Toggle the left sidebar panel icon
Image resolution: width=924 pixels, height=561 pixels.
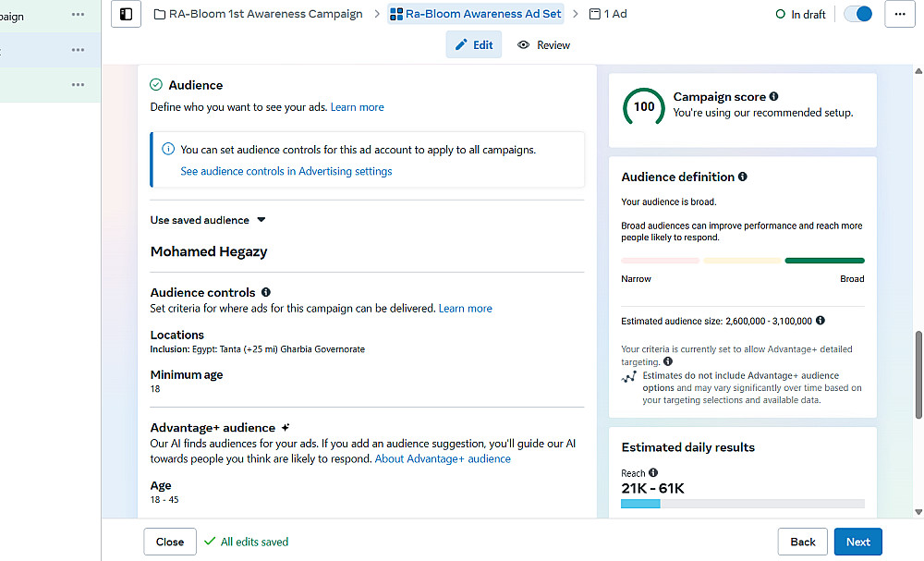point(127,14)
